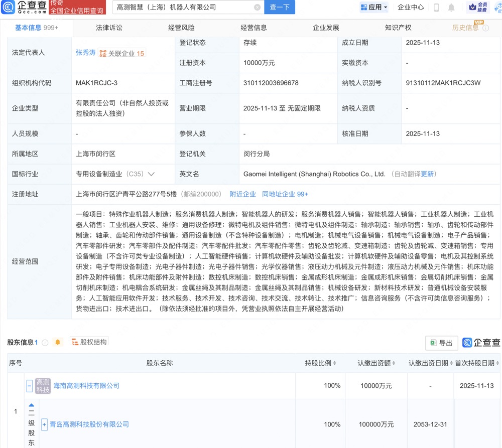Screen dimensions: 502x448
Task: Switch to the 法律诉讼 tab
Action: [110, 28]
